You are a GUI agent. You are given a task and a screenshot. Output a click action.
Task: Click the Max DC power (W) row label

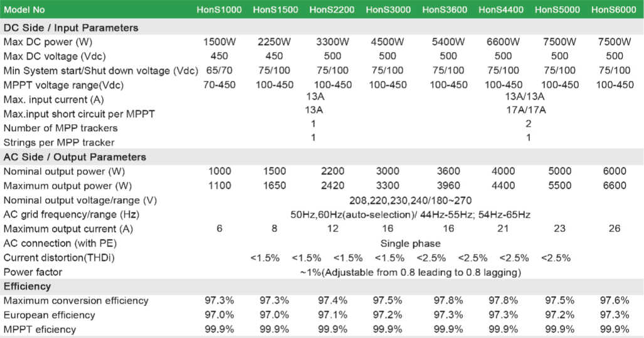48,42
